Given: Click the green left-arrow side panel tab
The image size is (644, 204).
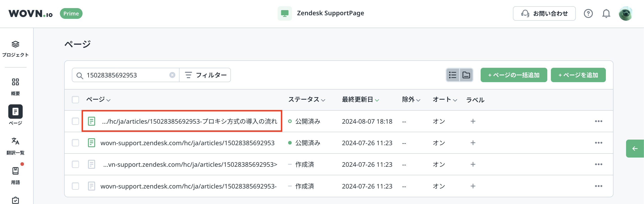Looking at the screenshot, I should point(635,149).
